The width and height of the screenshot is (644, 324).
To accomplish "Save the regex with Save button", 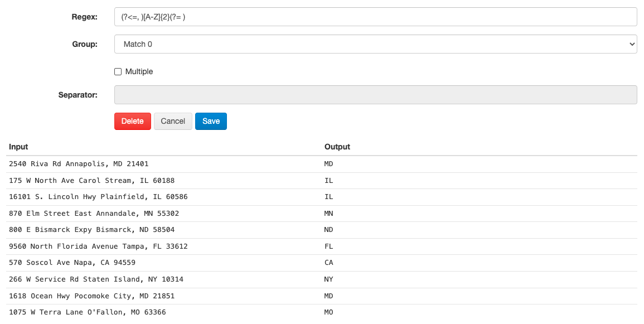I will pos(211,121).
